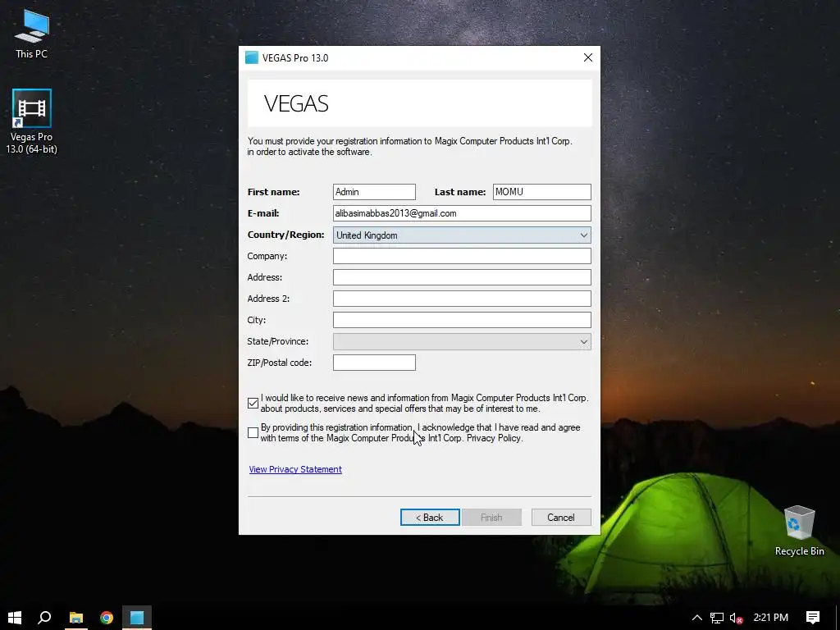
Task: Click the City input field
Action: coord(462,321)
